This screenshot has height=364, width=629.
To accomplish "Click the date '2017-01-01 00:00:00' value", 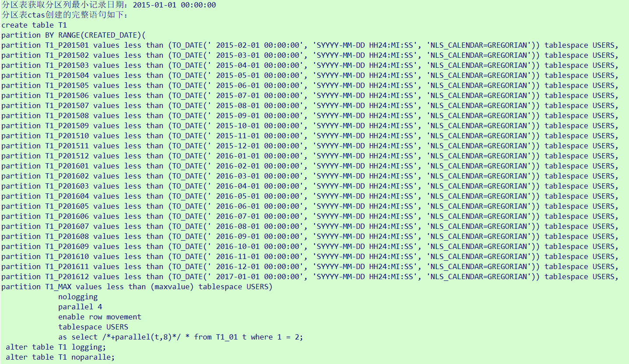I will click(x=258, y=276).
